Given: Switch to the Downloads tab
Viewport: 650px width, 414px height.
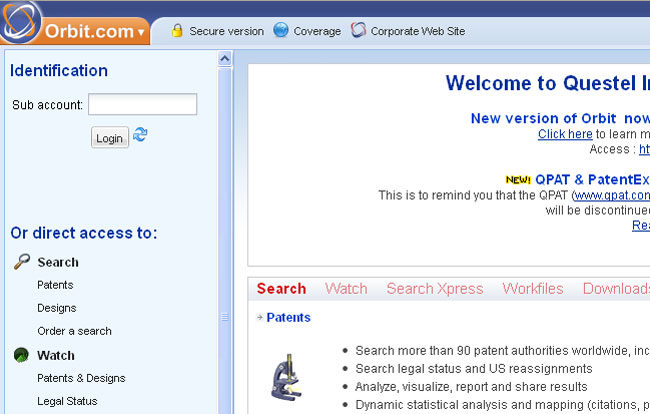Looking at the screenshot, I should [x=616, y=289].
